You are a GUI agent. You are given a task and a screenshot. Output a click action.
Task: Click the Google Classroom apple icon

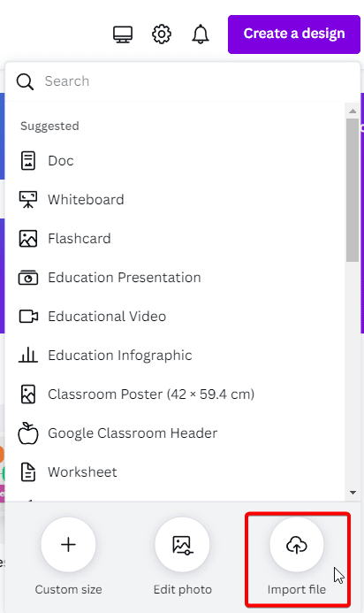(28, 433)
